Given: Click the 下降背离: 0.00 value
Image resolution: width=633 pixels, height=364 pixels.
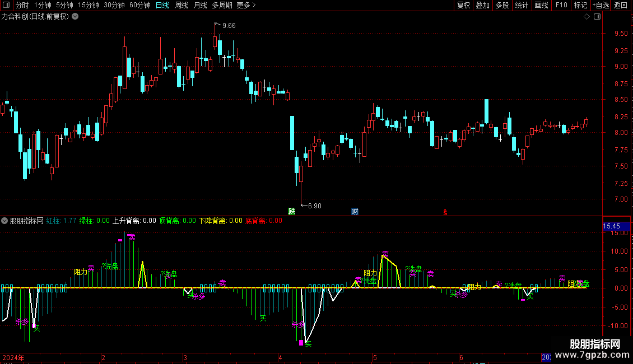Looking at the screenshot, I should pyautogui.click(x=220, y=221).
